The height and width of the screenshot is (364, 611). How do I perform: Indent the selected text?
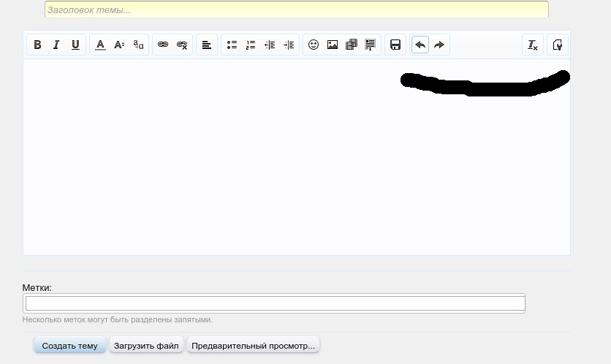point(289,45)
